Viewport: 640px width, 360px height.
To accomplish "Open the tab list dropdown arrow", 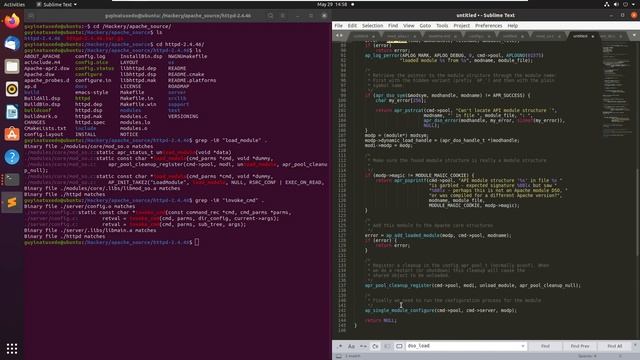I will pos(634,36).
